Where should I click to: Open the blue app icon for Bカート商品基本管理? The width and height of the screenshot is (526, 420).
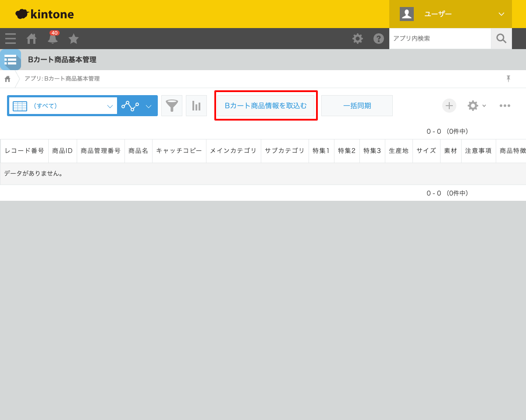click(x=11, y=60)
